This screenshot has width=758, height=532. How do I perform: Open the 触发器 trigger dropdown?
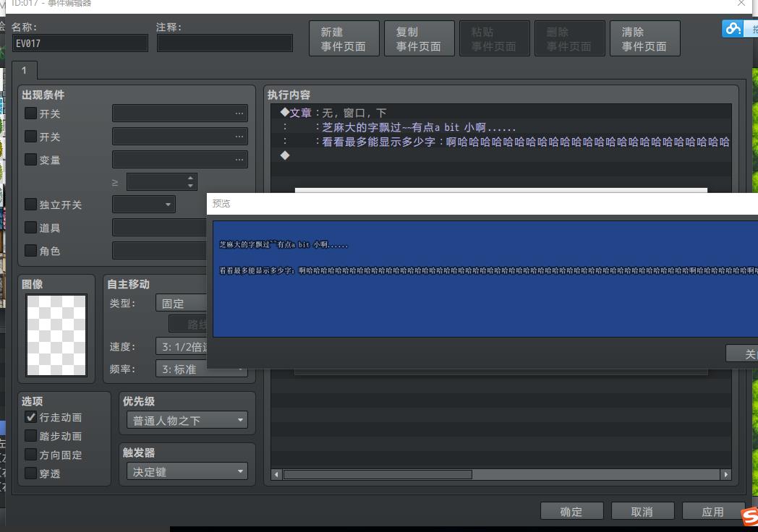click(x=187, y=471)
